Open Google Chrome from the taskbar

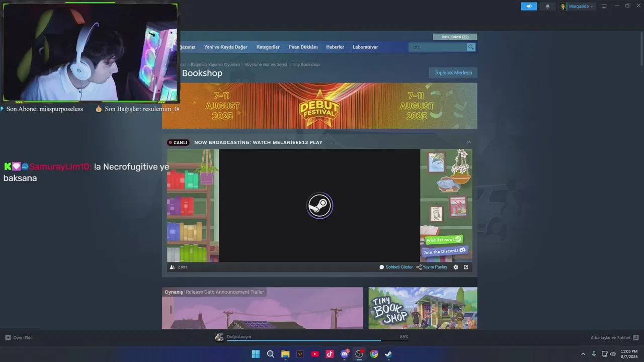(374, 354)
